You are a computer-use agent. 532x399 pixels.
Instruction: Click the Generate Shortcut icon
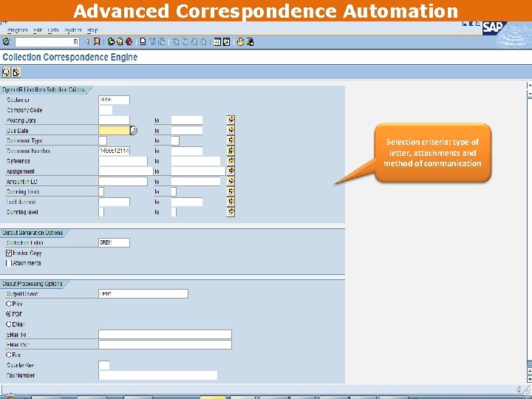pos(226,41)
